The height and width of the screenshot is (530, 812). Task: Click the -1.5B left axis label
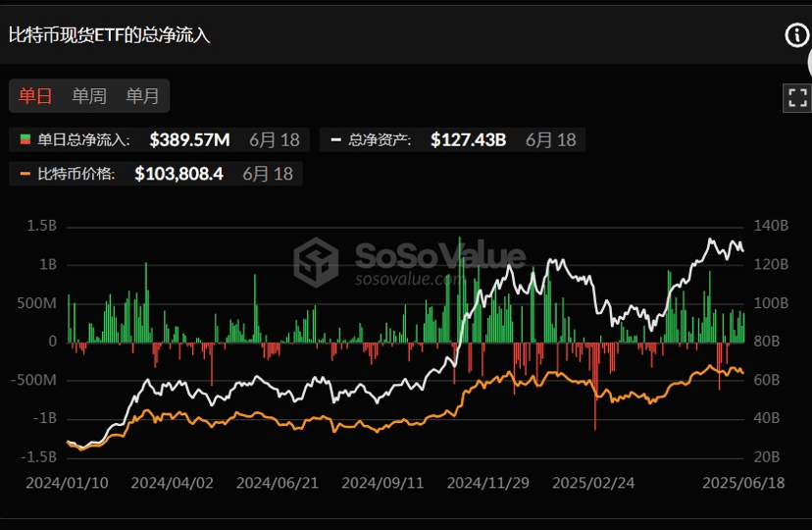[x=38, y=457]
